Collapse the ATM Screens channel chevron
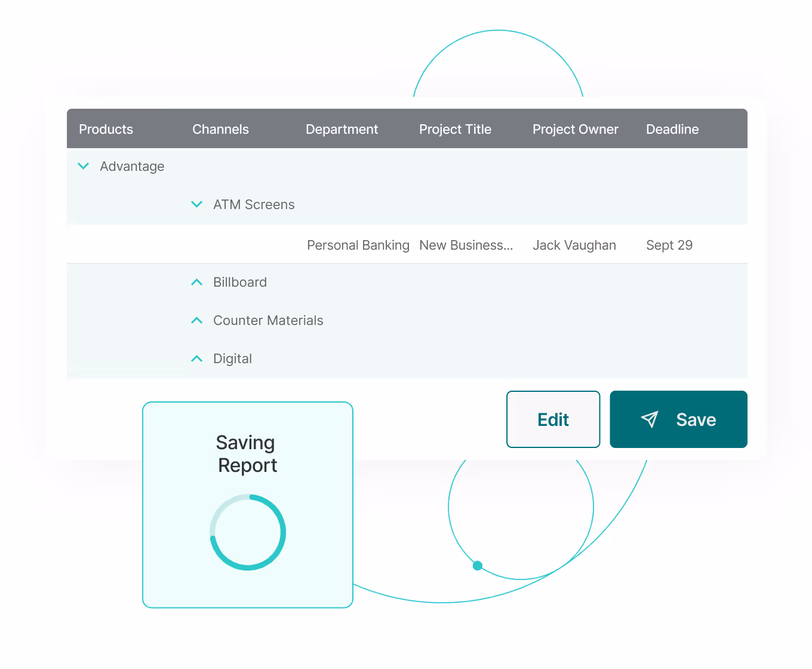The height and width of the screenshot is (669, 812). click(x=196, y=204)
